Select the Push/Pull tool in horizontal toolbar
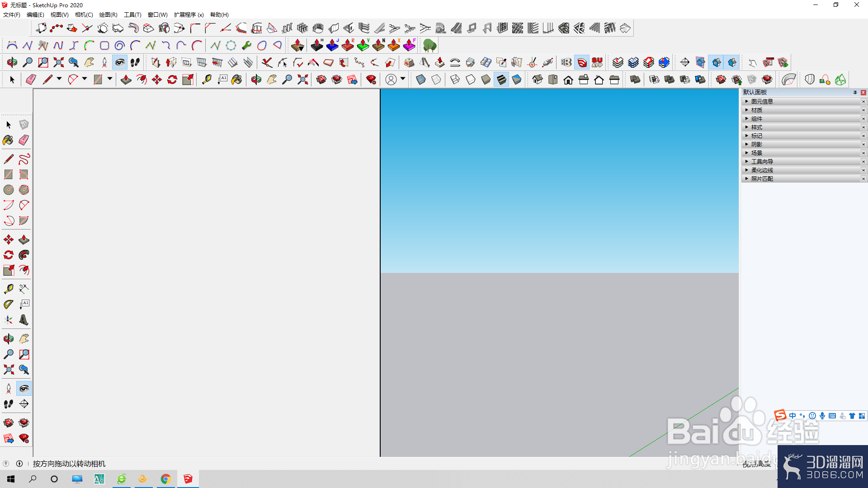 [x=126, y=80]
